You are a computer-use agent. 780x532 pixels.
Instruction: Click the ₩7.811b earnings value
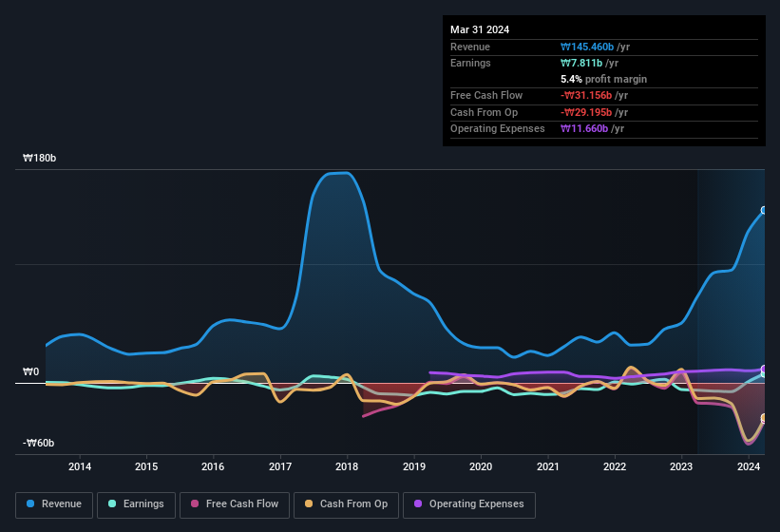click(581, 63)
